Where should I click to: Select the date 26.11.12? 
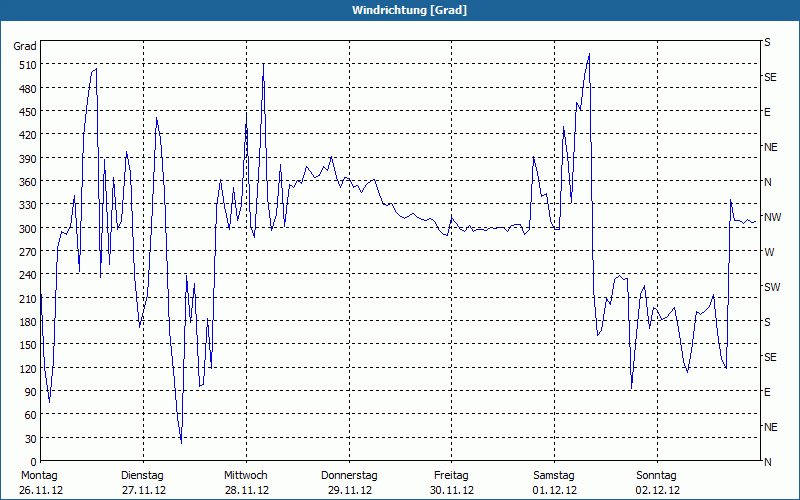tap(41, 490)
